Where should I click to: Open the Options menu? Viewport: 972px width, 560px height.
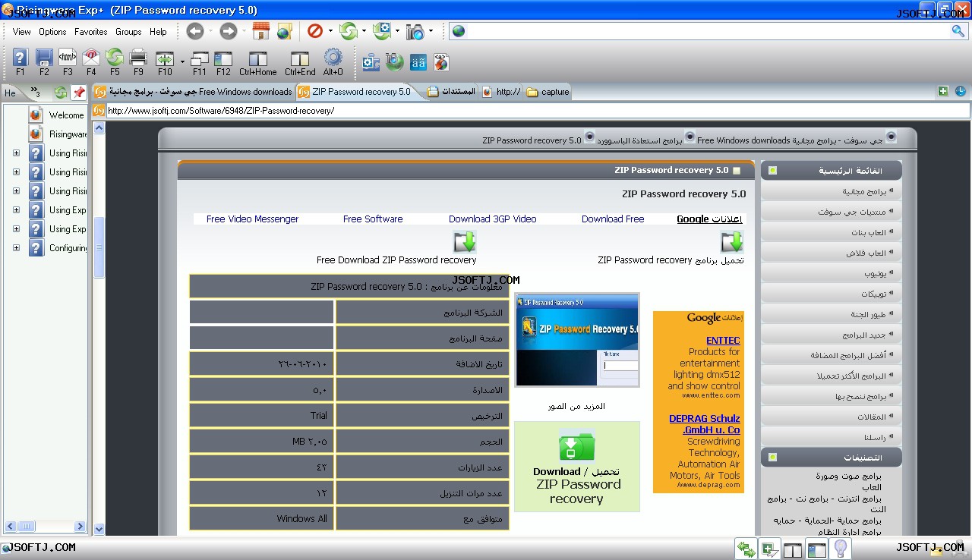(52, 32)
